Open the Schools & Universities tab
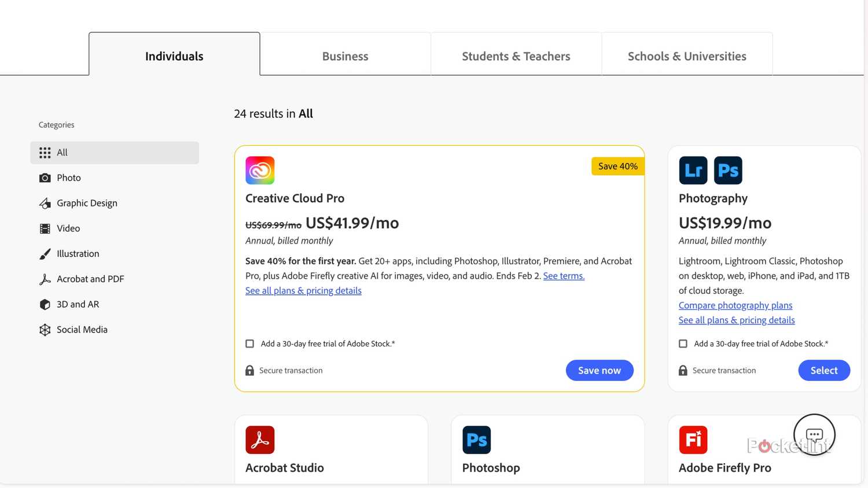 pyautogui.click(x=687, y=56)
